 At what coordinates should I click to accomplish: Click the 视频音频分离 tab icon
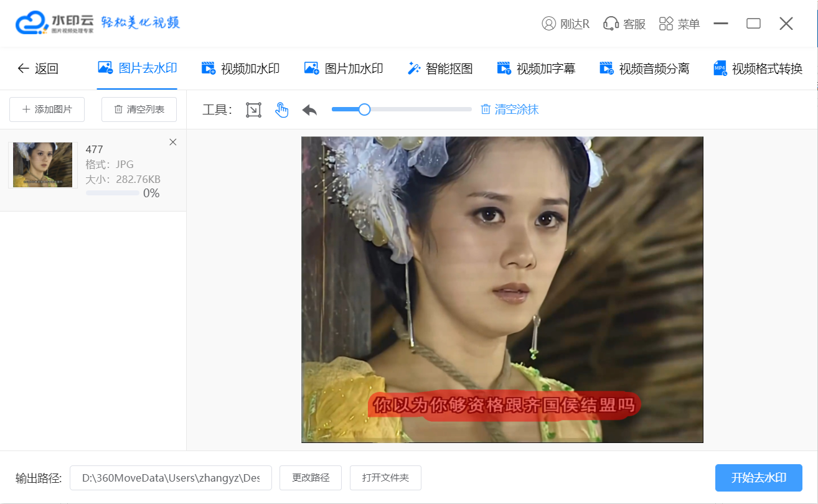point(606,68)
